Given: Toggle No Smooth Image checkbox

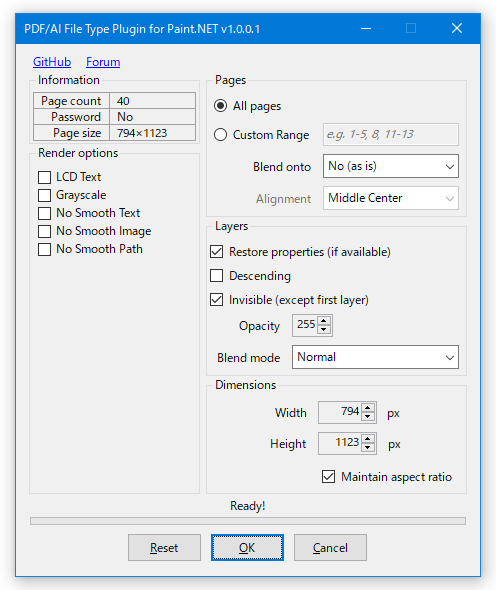Looking at the screenshot, I should (x=44, y=231).
